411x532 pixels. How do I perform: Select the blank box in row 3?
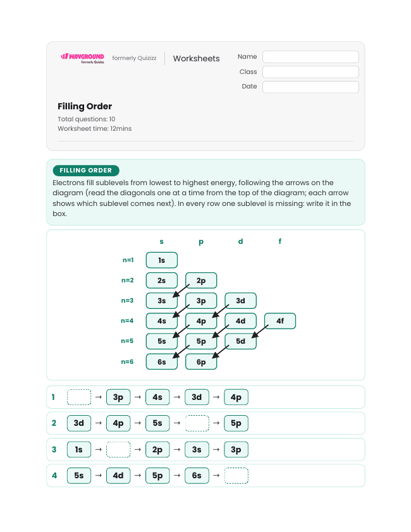[118, 450]
